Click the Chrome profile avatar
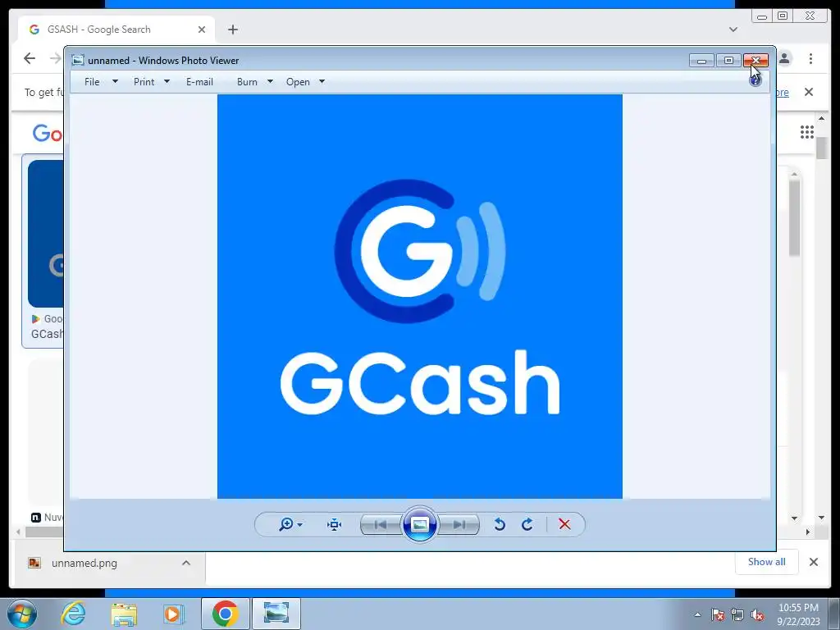This screenshot has height=630, width=840. click(785, 58)
